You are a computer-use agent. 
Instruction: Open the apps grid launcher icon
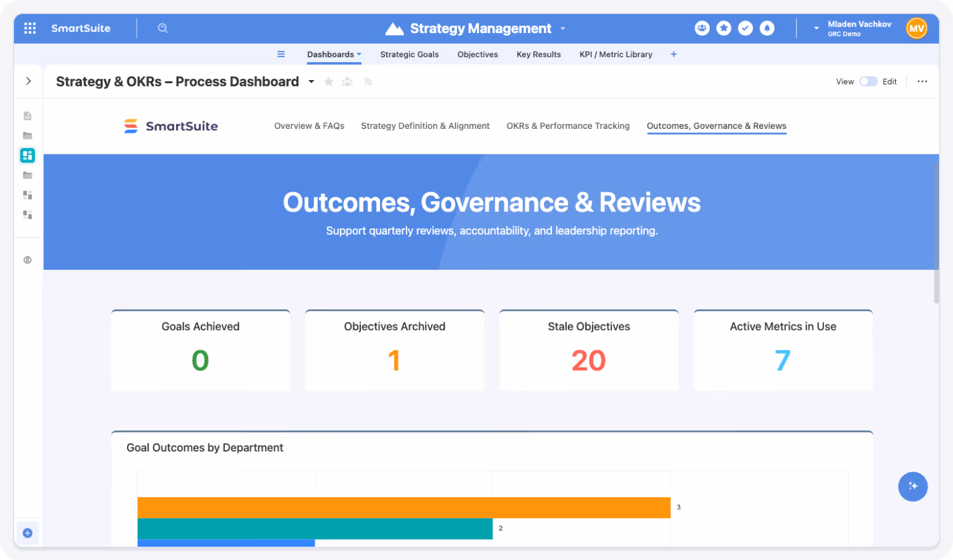point(30,28)
